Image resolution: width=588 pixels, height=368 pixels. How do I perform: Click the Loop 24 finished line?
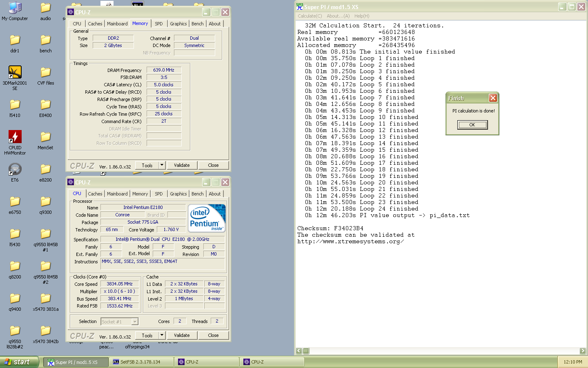click(x=362, y=209)
